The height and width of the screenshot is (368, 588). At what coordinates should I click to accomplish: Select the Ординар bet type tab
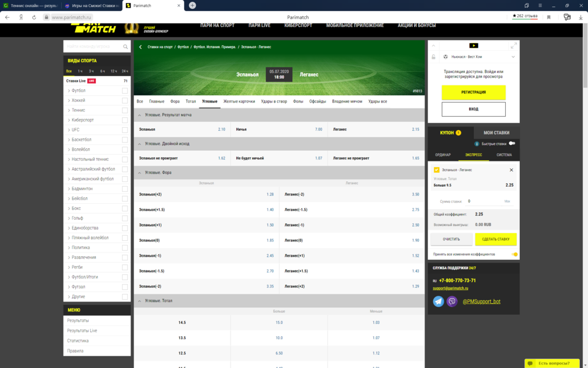click(443, 155)
